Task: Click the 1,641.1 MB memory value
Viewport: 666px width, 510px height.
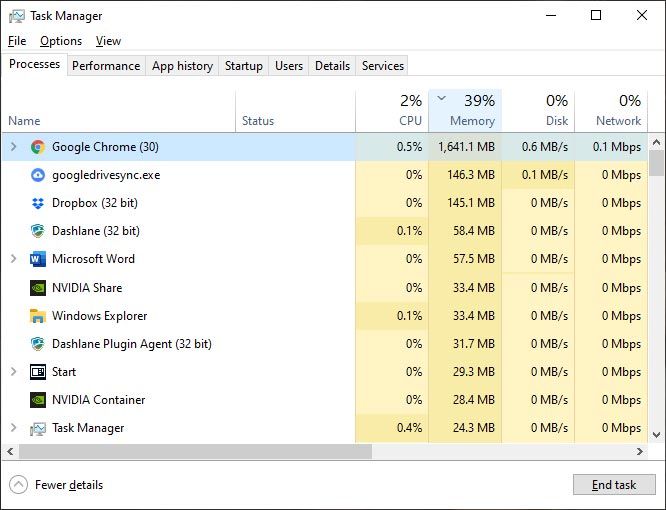Action: coord(466,147)
